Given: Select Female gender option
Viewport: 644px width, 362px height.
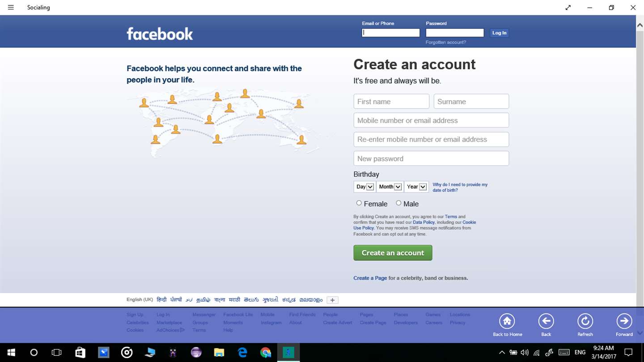Looking at the screenshot, I should click(x=359, y=203).
